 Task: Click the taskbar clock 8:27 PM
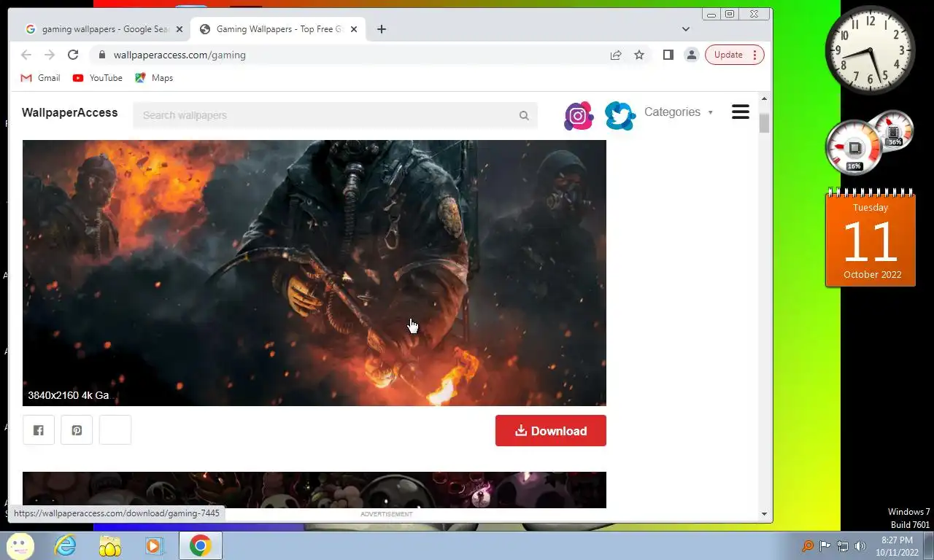tap(897, 546)
